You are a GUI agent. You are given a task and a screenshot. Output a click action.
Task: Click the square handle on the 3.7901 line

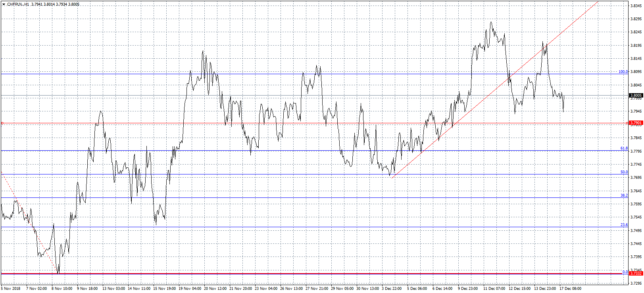(627, 123)
